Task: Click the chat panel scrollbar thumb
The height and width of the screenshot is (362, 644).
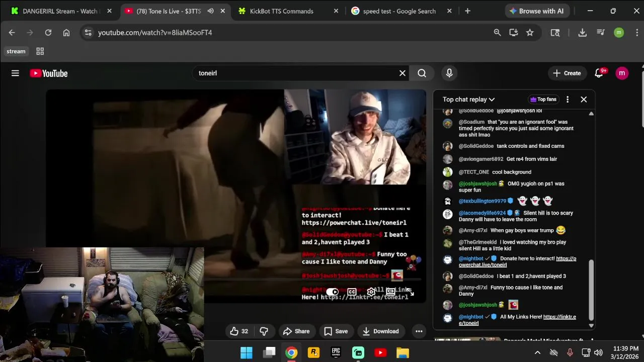Action: tap(591, 290)
